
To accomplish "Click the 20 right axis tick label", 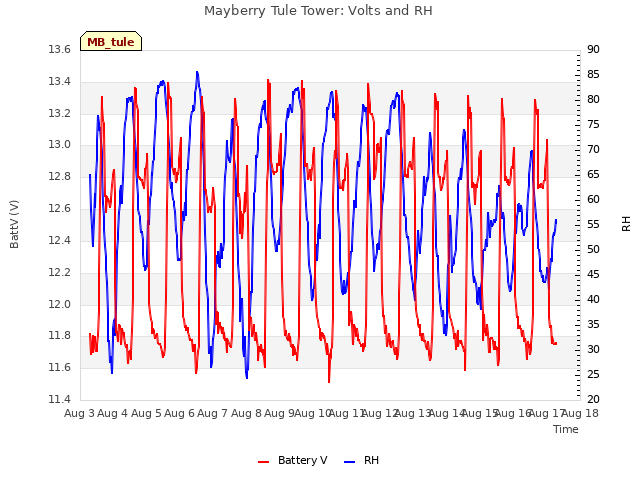I will (x=593, y=399).
